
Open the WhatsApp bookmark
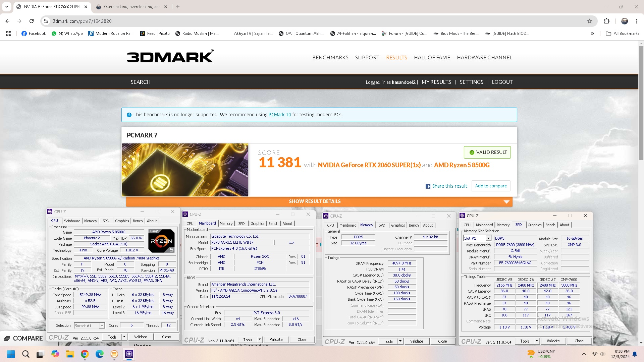point(67,34)
